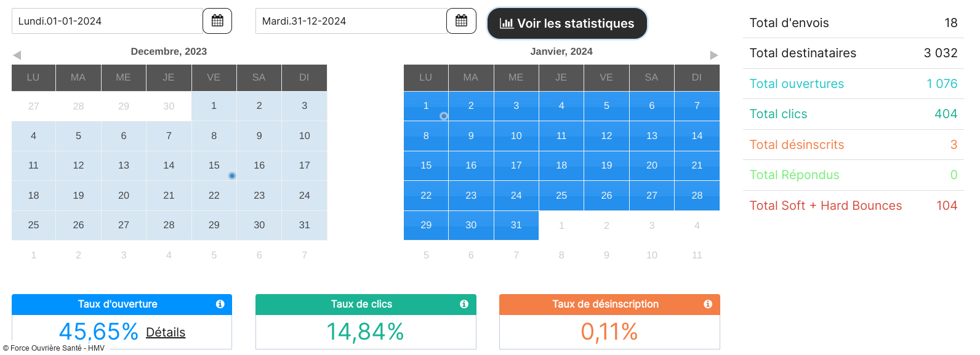Screen dimensions: 980x355
Task: Open the LU column header in January calendar
Action: point(425,78)
